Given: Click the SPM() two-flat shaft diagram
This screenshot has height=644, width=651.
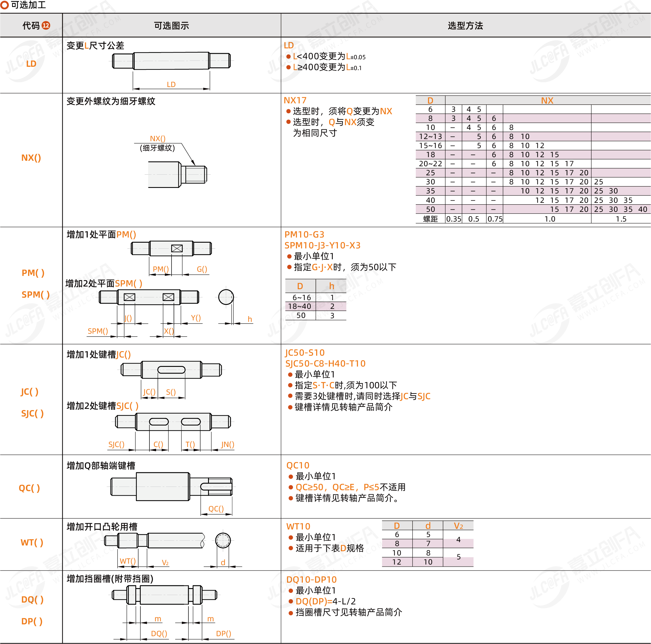Looking at the screenshot, I should click(149, 297).
